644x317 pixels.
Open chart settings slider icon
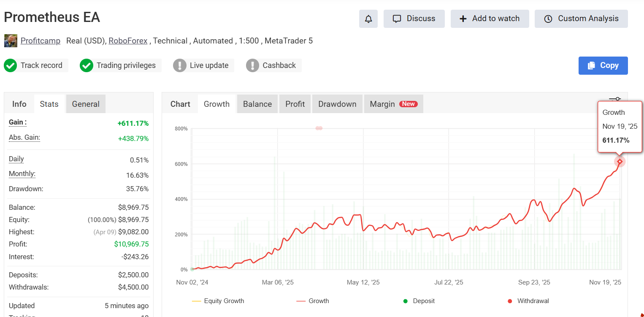pyautogui.click(x=615, y=99)
